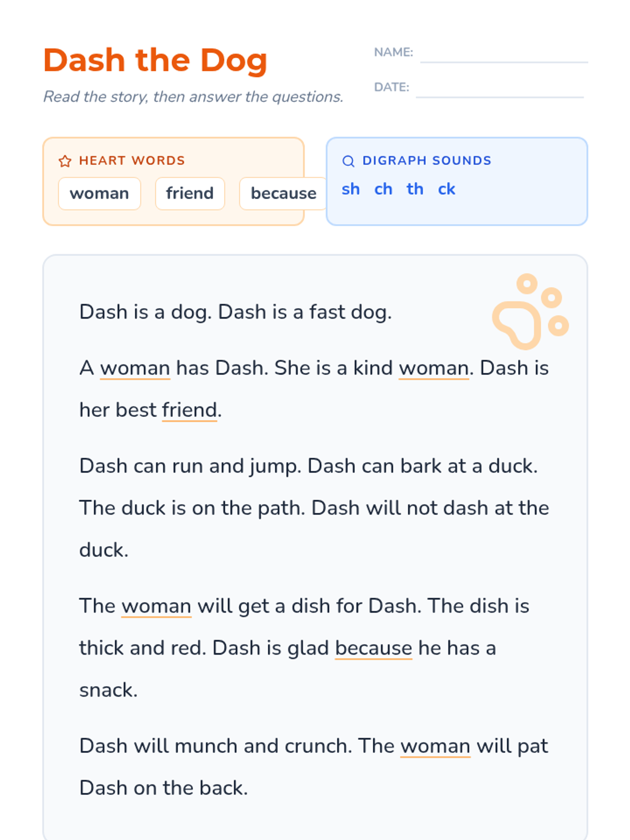Click the 'ch' digraph sound

(x=383, y=189)
